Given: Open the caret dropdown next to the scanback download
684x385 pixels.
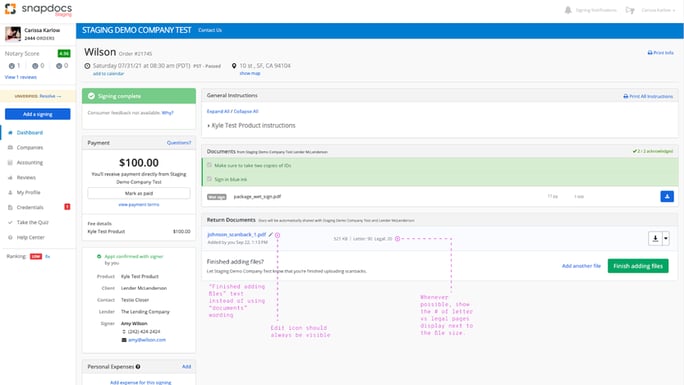Looking at the screenshot, I should 666,238.
